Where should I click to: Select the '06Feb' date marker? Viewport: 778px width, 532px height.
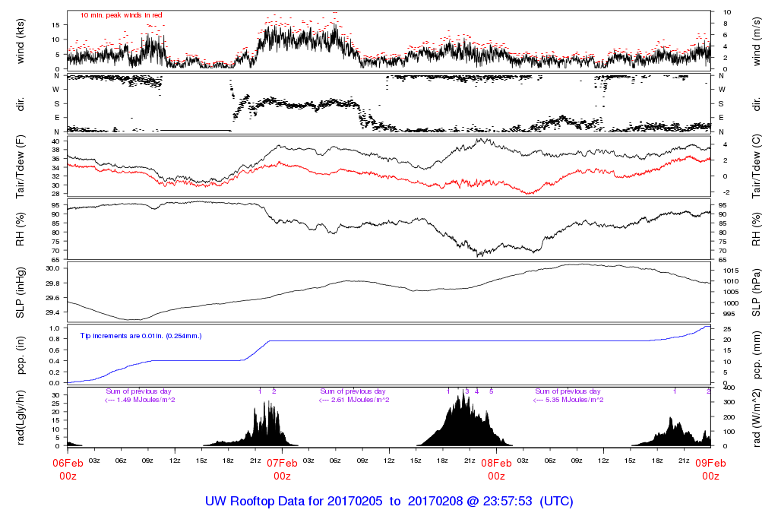coord(68,464)
